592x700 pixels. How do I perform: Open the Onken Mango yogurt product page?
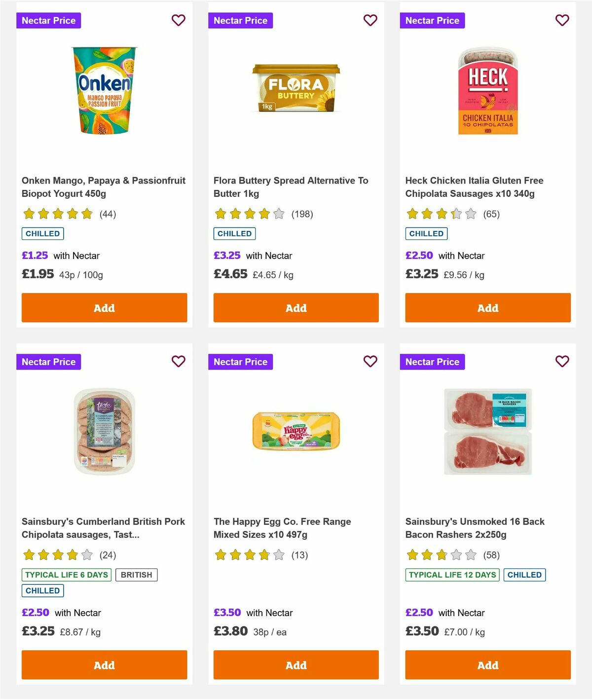103,187
